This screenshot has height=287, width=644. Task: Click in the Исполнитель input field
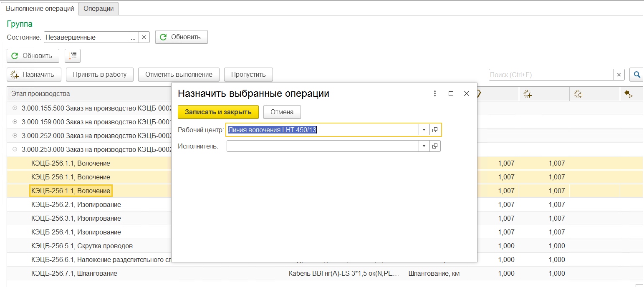(x=323, y=146)
